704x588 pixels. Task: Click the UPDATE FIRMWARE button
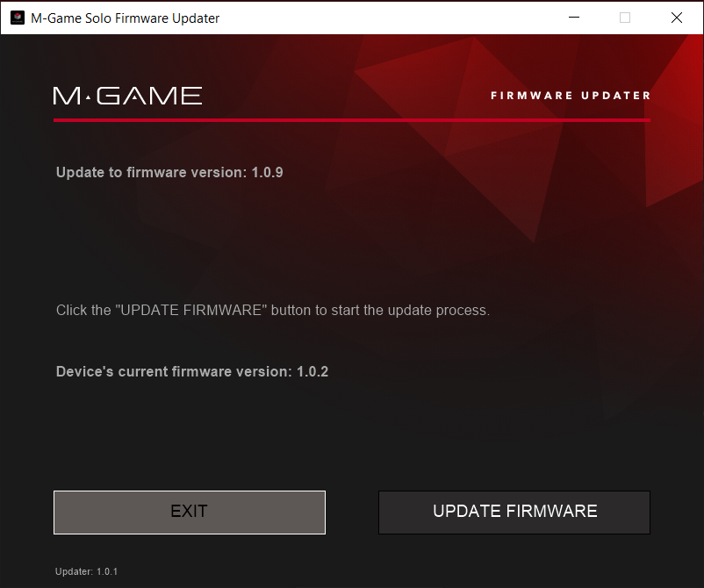514,513
